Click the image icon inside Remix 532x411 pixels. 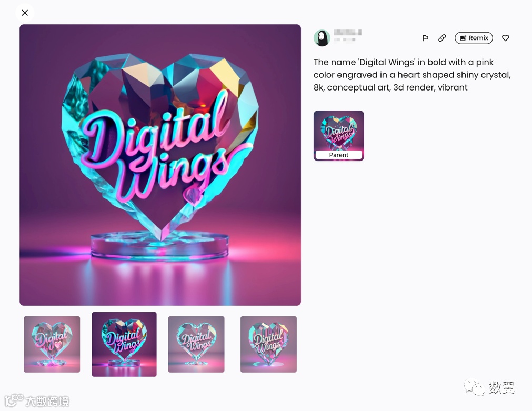click(x=463, y=38)
